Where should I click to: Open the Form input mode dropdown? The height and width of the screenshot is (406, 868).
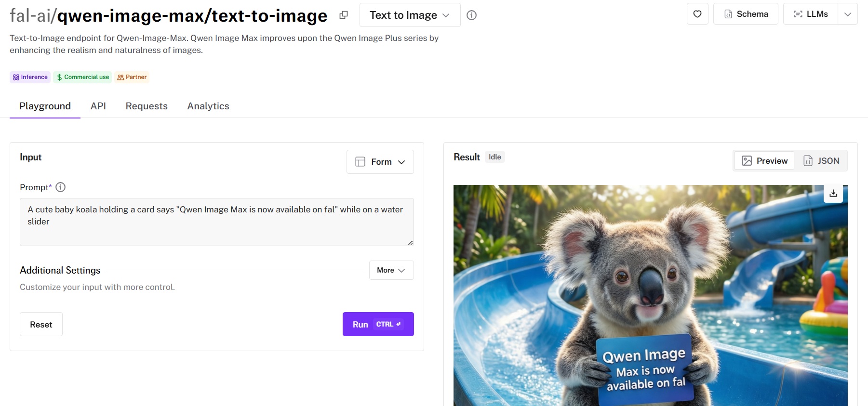click(380, 162)
